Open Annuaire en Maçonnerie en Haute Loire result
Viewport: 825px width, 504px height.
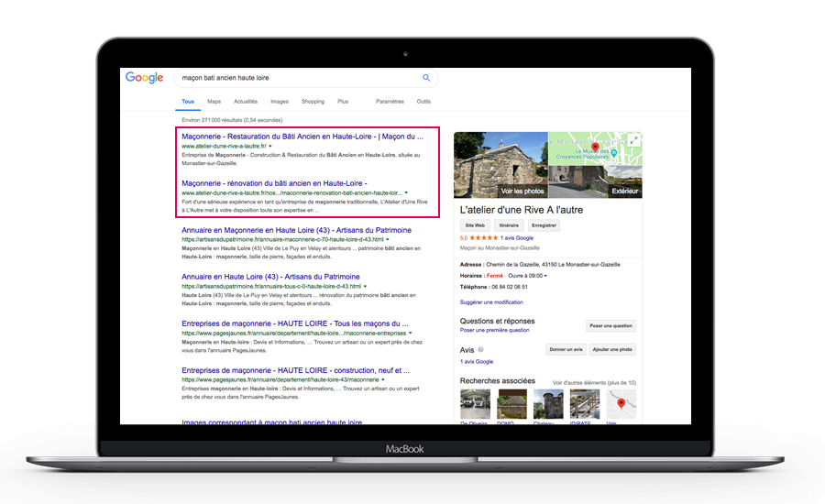click(296, 230)
